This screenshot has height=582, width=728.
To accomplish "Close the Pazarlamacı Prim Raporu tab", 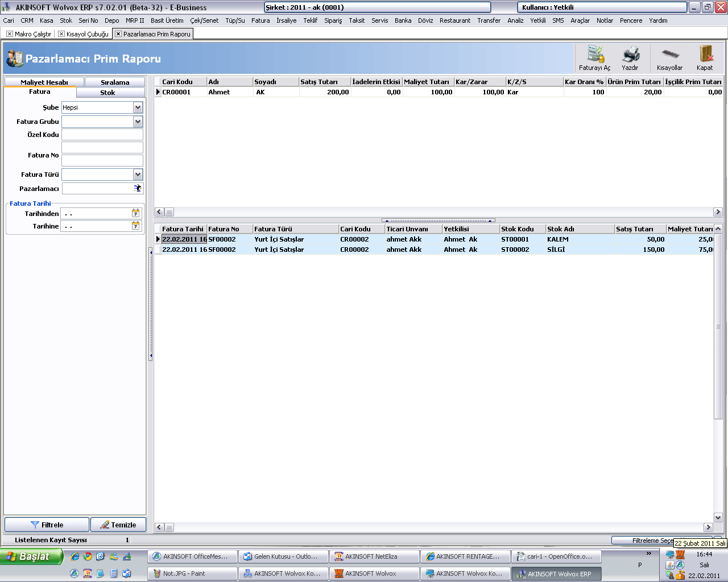I will [x=118, y=34].
